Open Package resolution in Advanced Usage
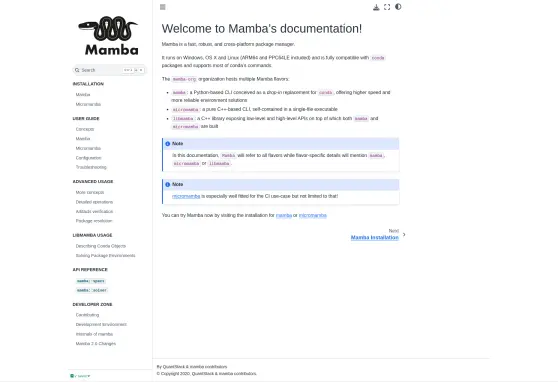The width and height of the screenshot is (558, 382). pyautogui.click(x=94, y=221)
